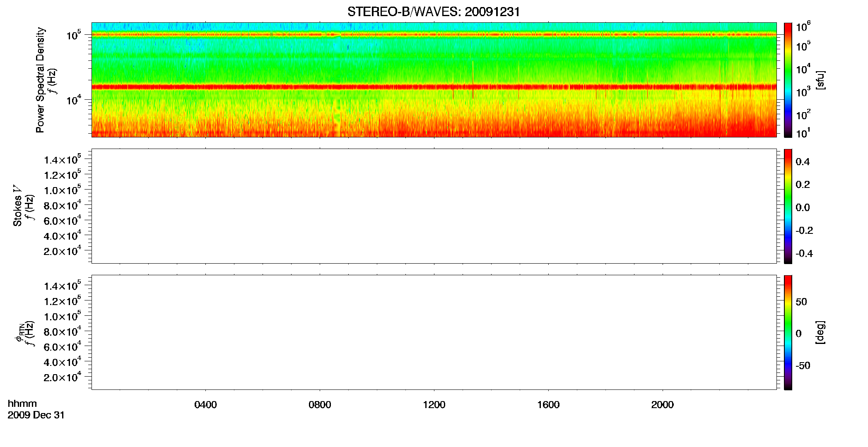The height and width of the screenshot is (447, 868).
Task: Click the 1200 time axis label
Action: [x=434, y=405]
